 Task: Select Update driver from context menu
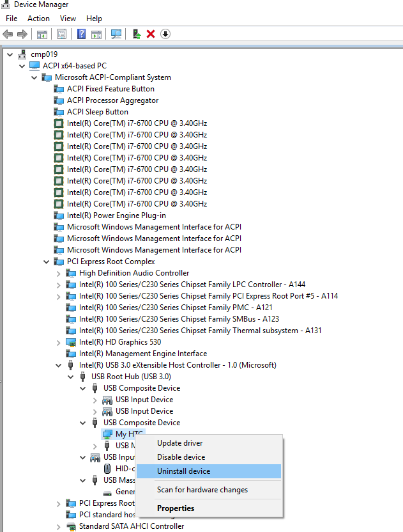tap(179, 443)
